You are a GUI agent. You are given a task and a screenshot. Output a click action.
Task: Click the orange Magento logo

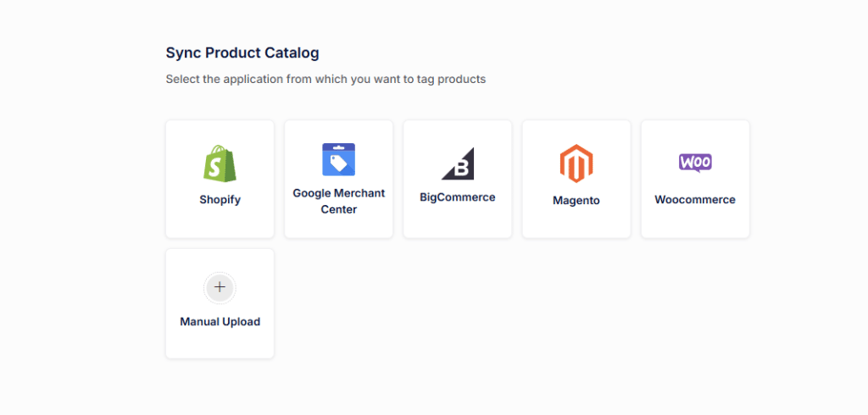[576, 163]
